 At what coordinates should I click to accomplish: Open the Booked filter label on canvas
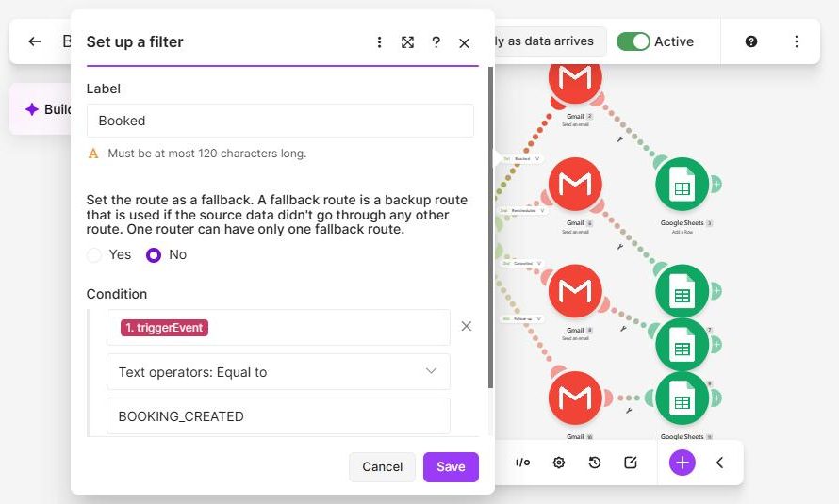tap(523, 158)
